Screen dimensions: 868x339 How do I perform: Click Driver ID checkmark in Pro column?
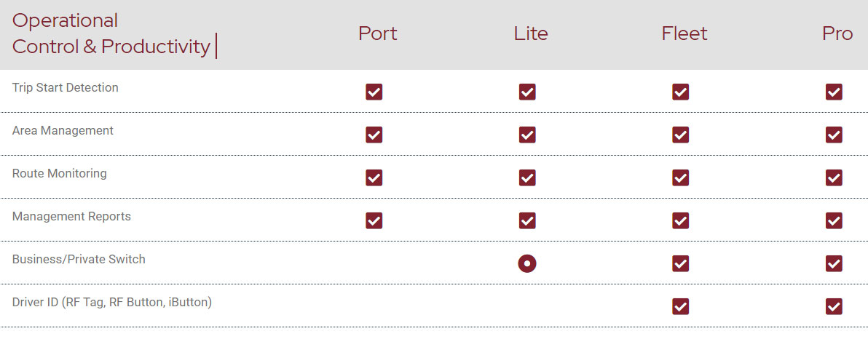click(x=834, y=306)
